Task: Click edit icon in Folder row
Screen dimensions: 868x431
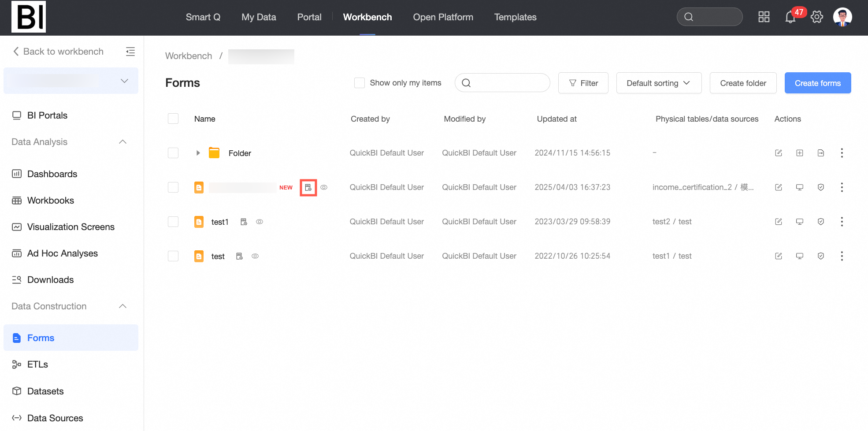Action: 779,153
